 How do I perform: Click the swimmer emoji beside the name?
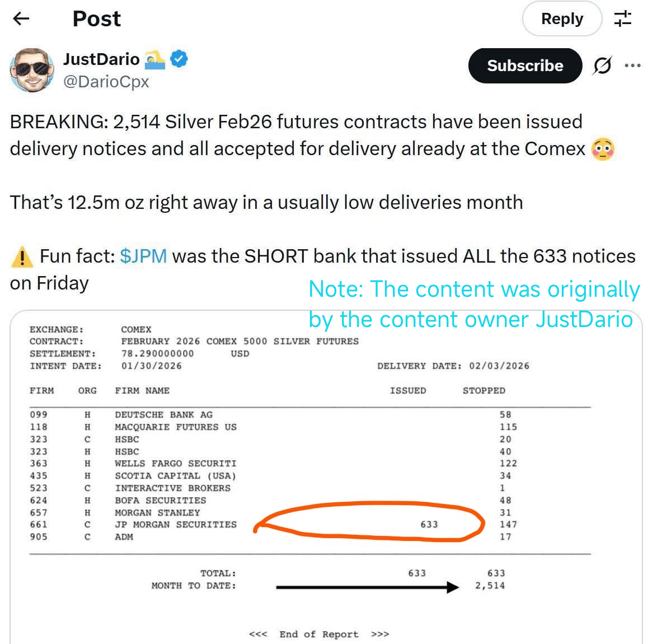(155, 59)
